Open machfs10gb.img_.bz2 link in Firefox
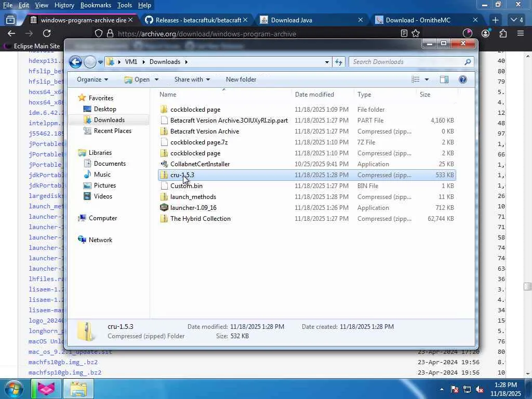This screenshot has height=399, width=532. coord(63,362)
